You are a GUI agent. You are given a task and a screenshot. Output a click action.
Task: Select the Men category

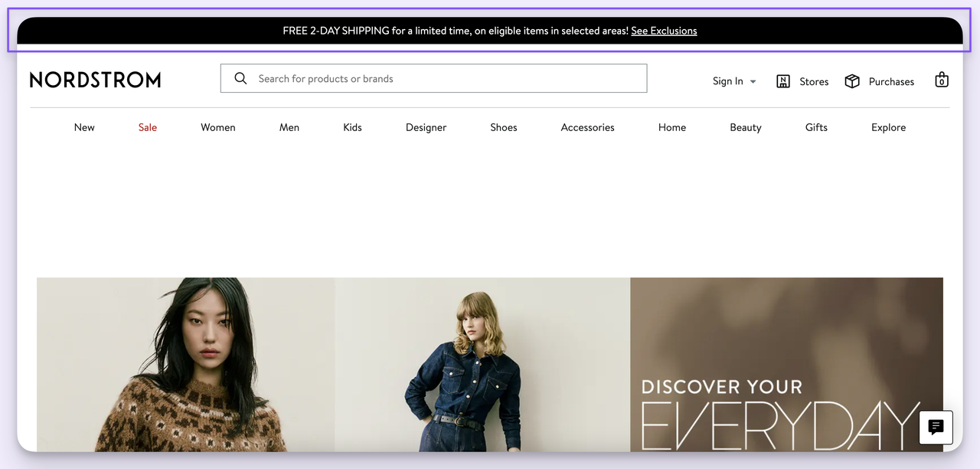(x=289, y=127)
